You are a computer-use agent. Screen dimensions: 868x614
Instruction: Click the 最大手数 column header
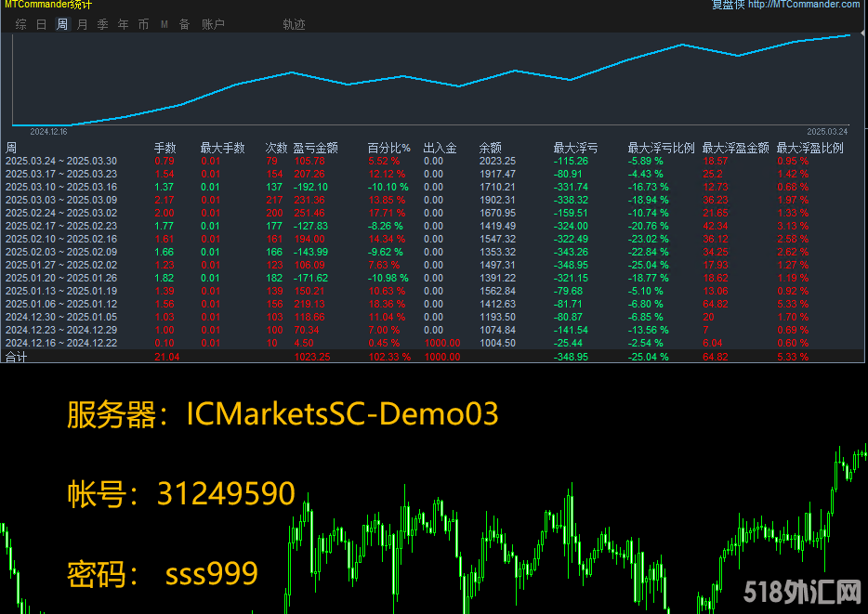click(222, 148)
